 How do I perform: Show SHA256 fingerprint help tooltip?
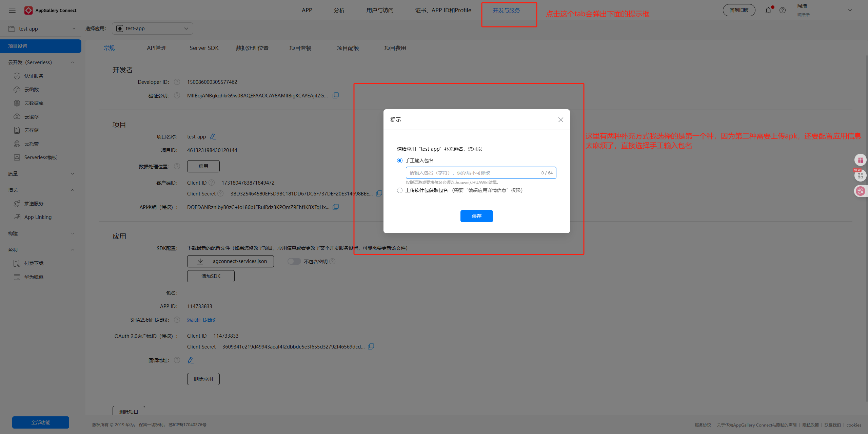point(177,320)
